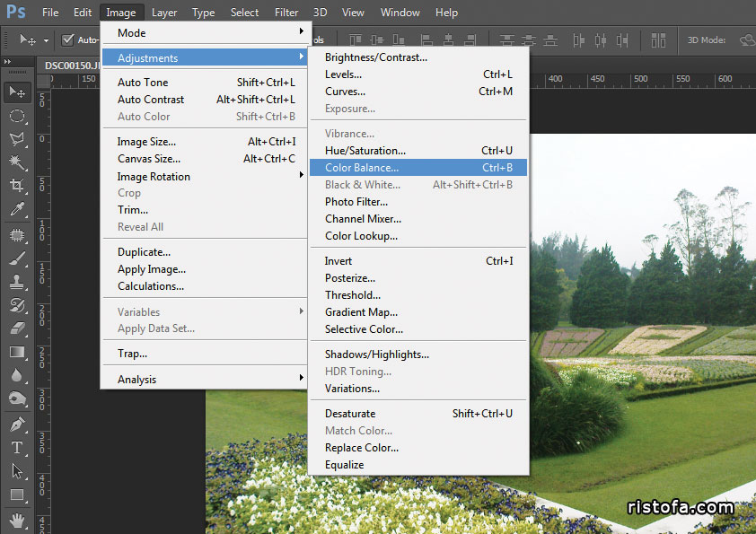Screen dimensions: 756x534
Task: Click the Move tool preset icon in options bar
Action: click(x=28, y=39)
